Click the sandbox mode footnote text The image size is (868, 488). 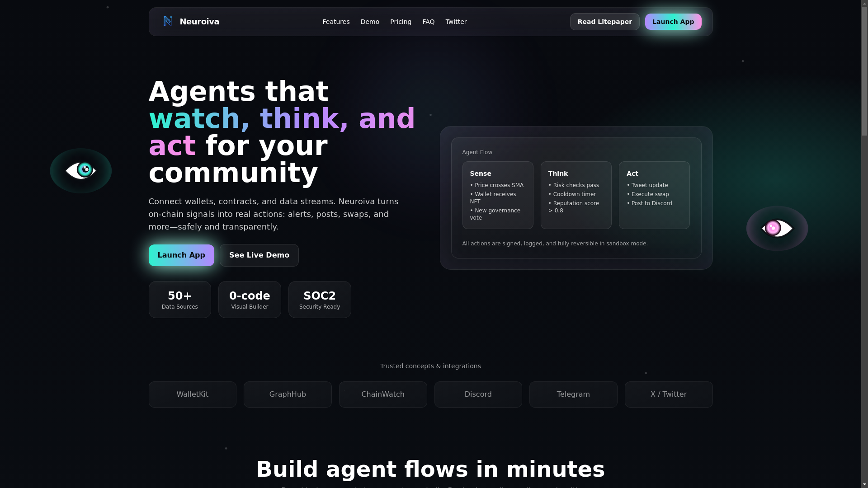(555, 244)
